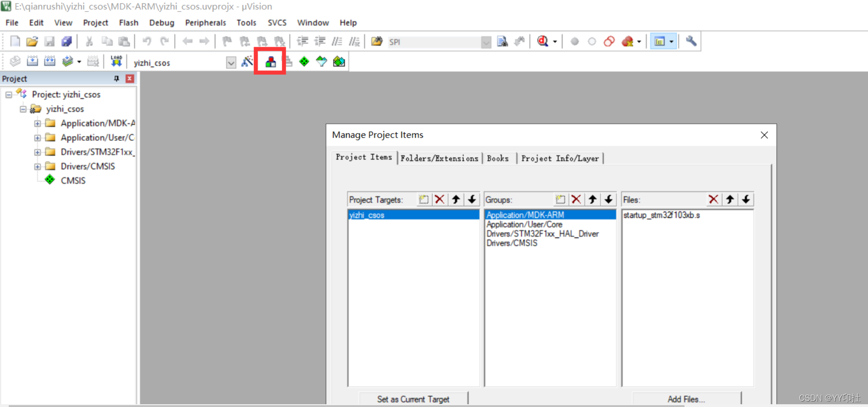The width and height of the screenshot is (868, 407).
Task: Click the Redo arrow icon
Action: click(x=164, y=41)
